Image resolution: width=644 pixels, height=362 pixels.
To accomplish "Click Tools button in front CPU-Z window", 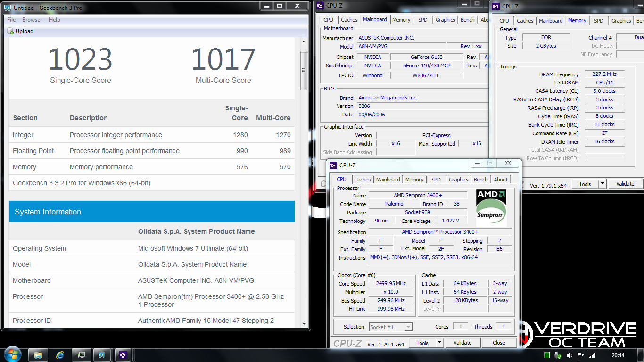I will pos(422,343).
